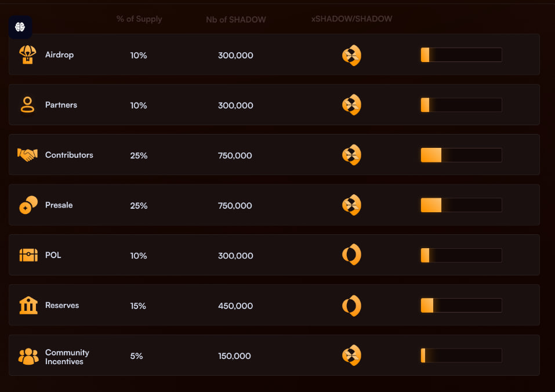Screen dimensions: 555x392
Task: Click the POL treasure chest icon
Action: coord(28,255)
